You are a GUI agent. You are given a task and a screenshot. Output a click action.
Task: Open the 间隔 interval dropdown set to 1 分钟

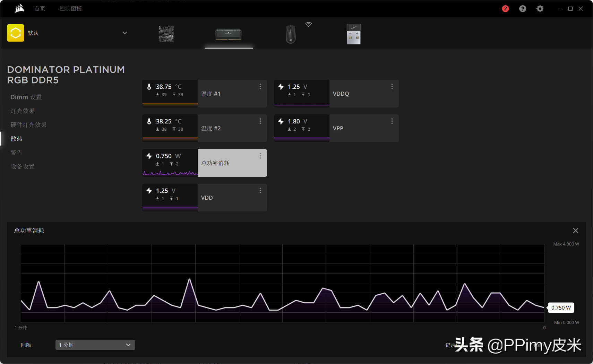[95, 345]
